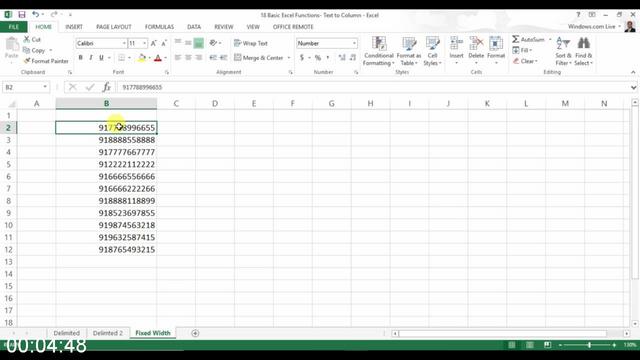Image resolution: width=640 pixels, height=360 pixels.
Task: Switch to the VIEW tab
Action: pyautogui.click(x=253, y=27)
